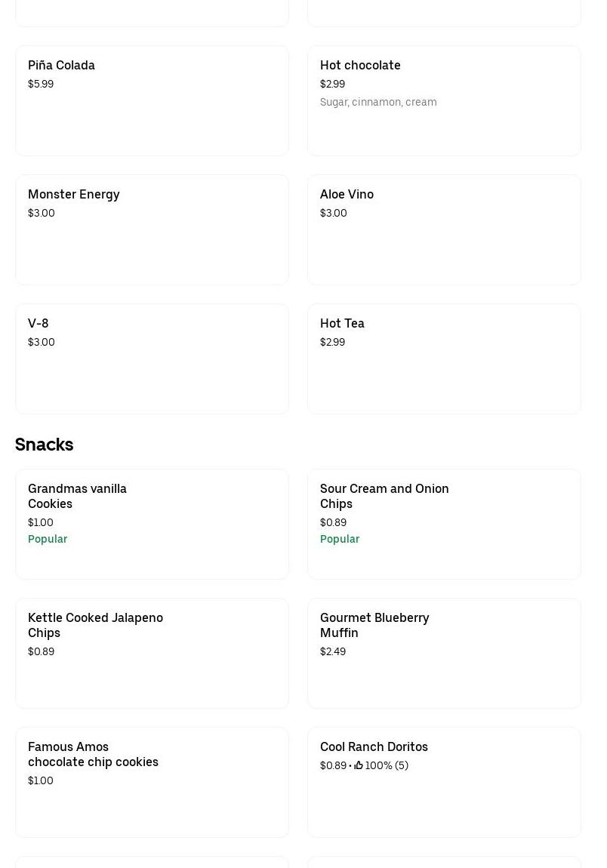The image size is (607, 868).
Task: Click the Popular tag under Grandmas Cookies
Action: [x=48, y=539]
